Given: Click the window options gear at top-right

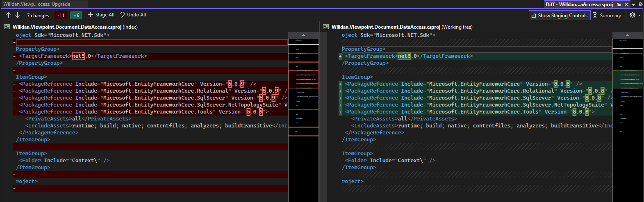Looking at the screenshot, I should [x=641, y=5].
